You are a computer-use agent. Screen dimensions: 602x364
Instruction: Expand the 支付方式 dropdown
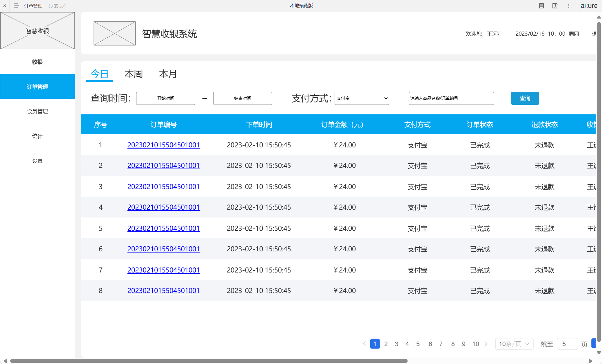pos(362,98)
